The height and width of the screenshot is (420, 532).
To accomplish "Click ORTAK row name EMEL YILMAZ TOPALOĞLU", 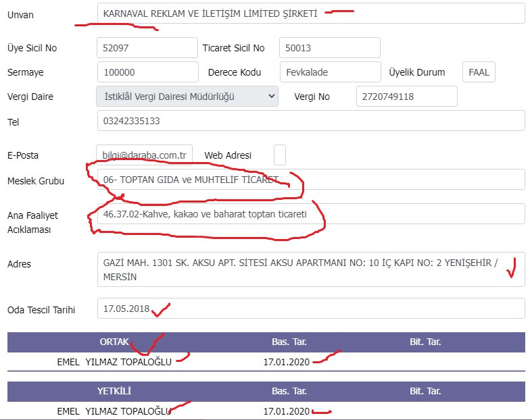I will (x=114, y=362).
